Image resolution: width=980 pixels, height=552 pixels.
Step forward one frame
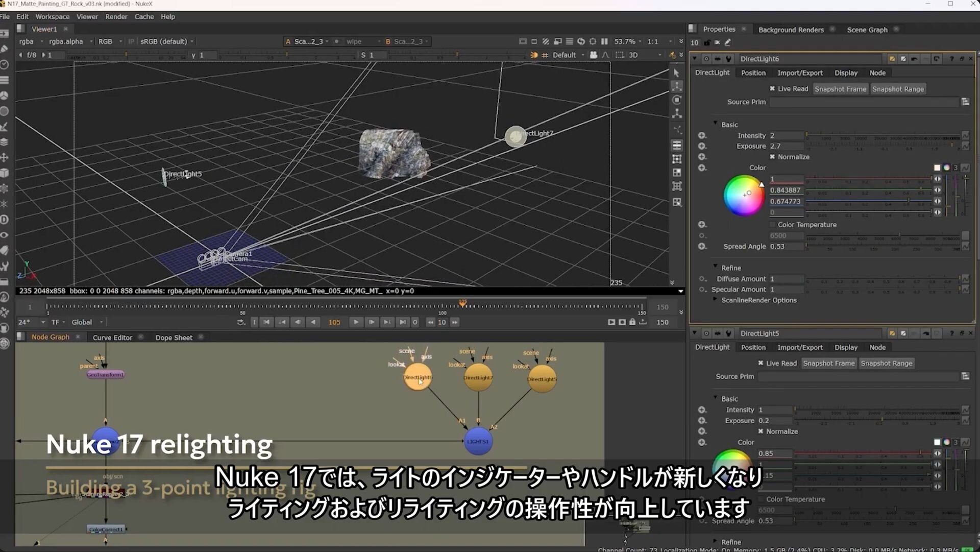pyautogui.click(x=372, y=322)
